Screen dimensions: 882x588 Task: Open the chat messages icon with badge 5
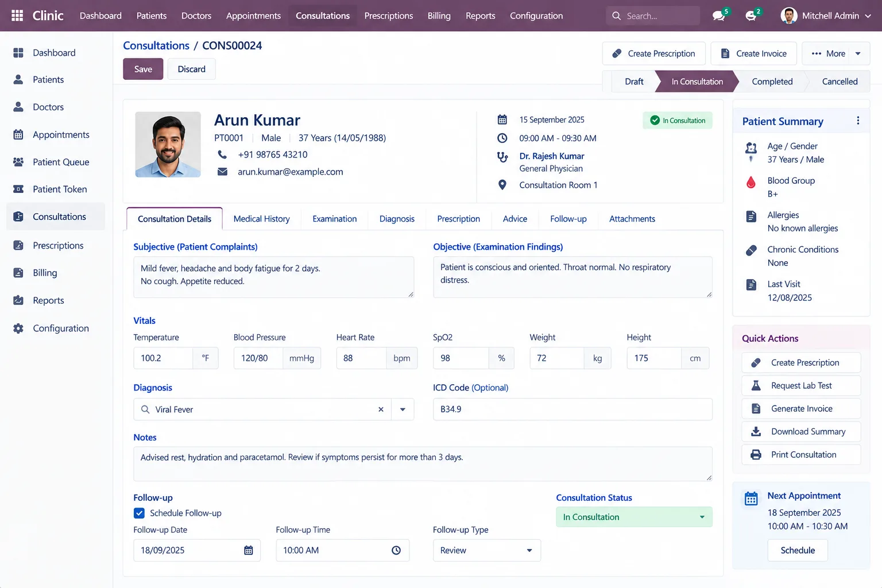(718, 16)
